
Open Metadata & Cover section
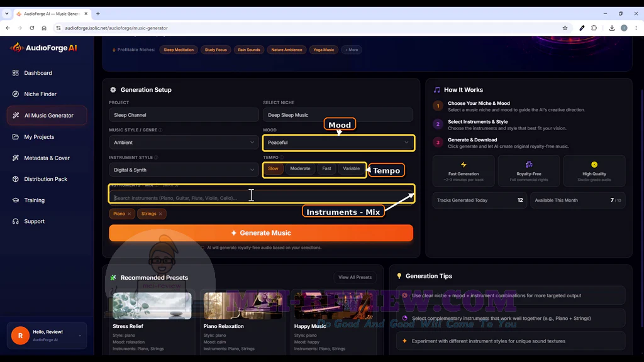pos(47,158)
